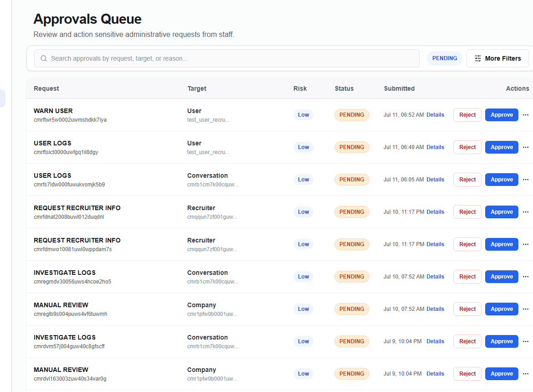Open More Filters options
This screenshot has width=533, height=392.
pos(497,58)
